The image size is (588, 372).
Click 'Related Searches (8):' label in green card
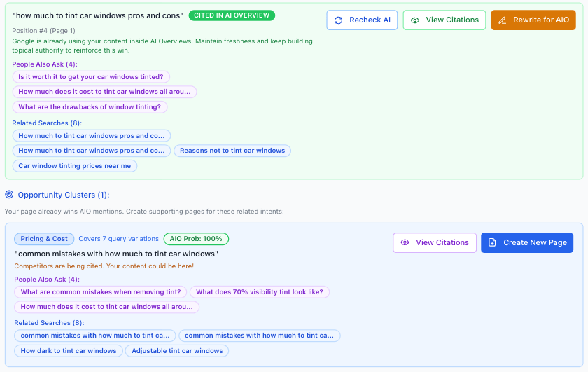[47, 123]
